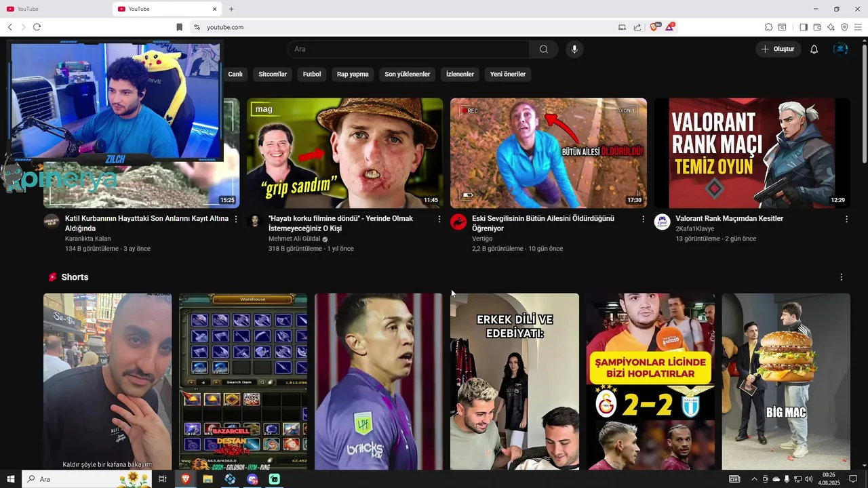868x488 pixels.
Task: Open options for Valorant Rank Maçımdan video
Action: (x=846, y=219)
